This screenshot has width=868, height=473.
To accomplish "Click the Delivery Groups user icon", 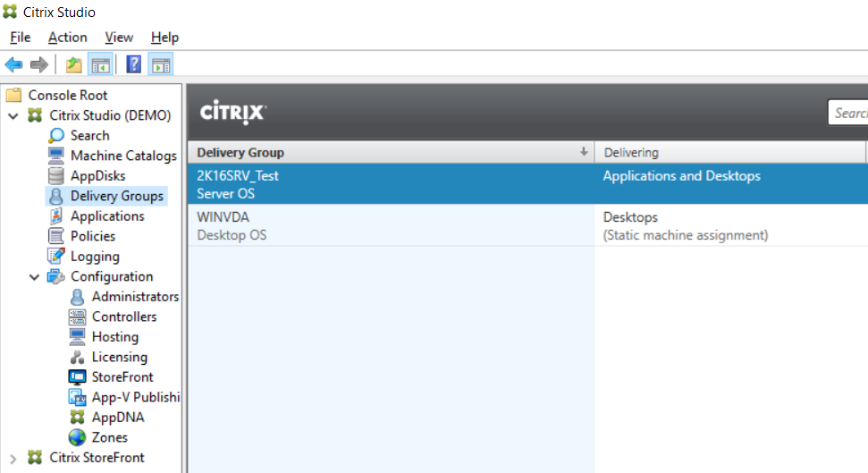I will pos(56,196).
